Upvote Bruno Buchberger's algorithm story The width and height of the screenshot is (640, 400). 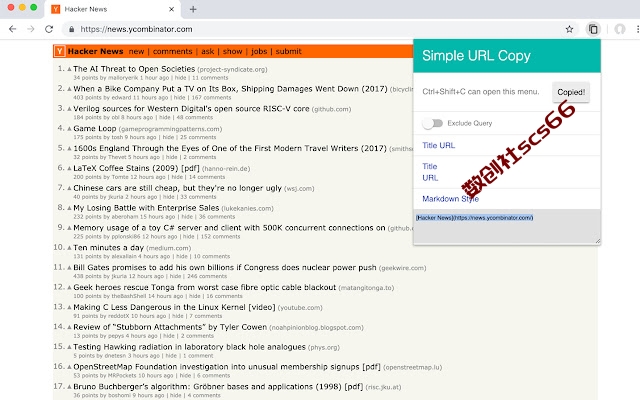pyautogui.click(x=69, y=387)
